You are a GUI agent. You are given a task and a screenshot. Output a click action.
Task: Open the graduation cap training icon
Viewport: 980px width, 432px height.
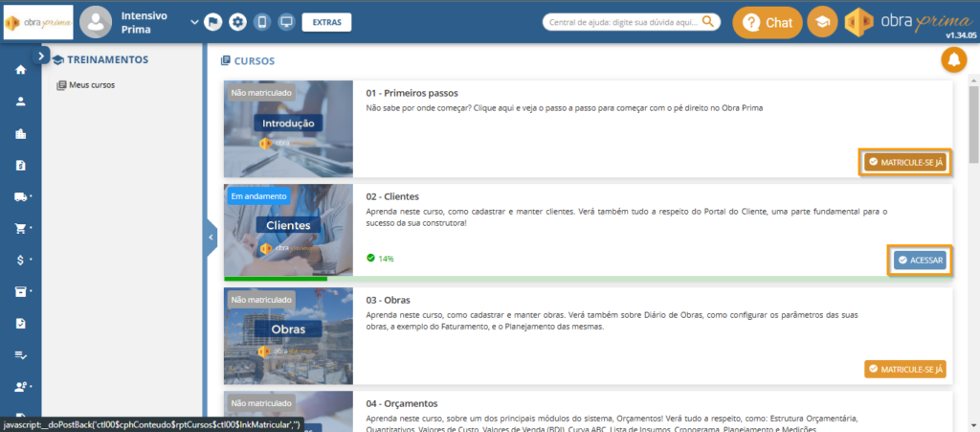[x=822, y=22]
